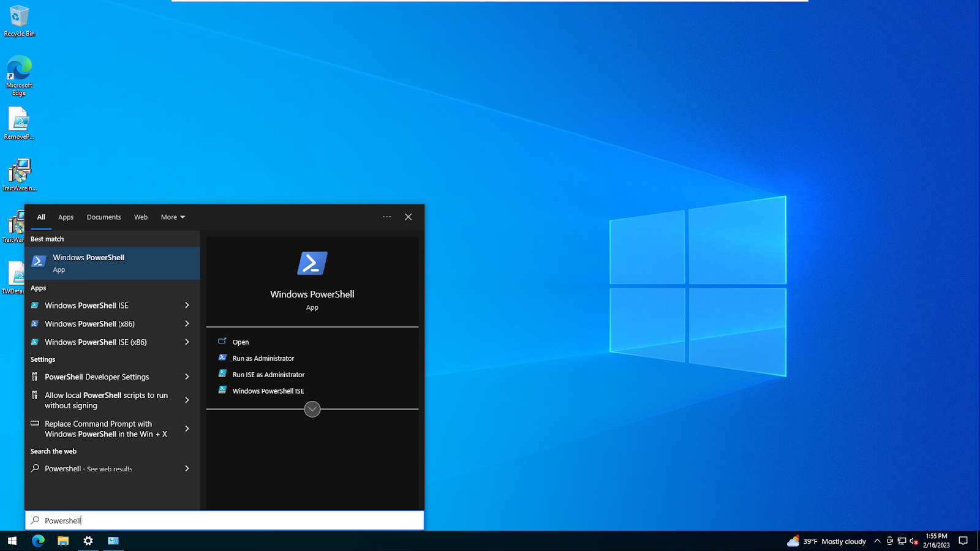Viewport: 980px width, 551px height.
Task: Click the PowerShell Developer Settings icon
Action: pos(35,377)
